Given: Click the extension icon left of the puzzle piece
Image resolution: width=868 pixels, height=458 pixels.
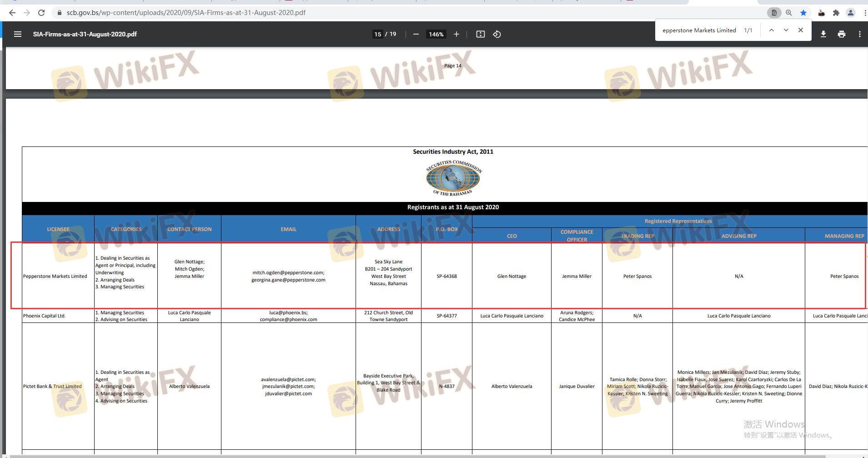Looking at the screenshot, I should 821,13.
